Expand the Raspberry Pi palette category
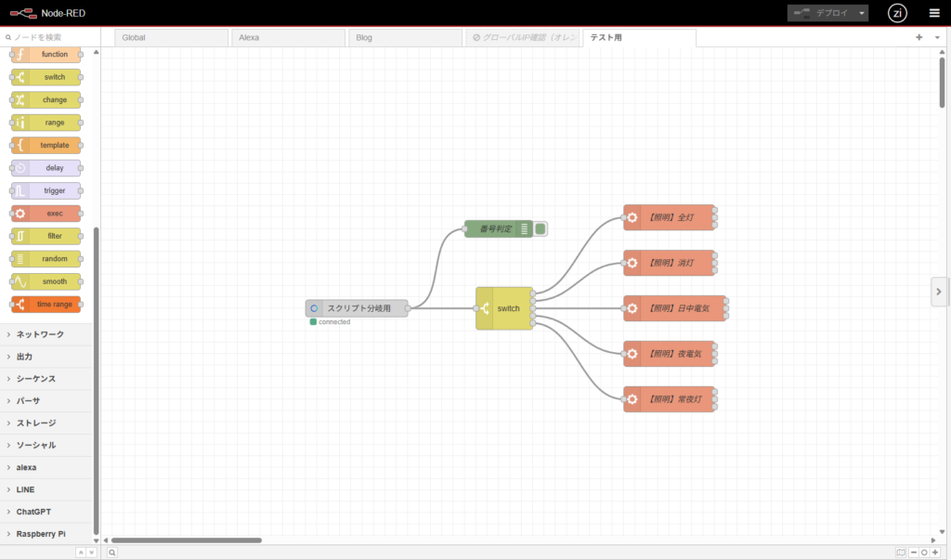 [x=46, y=534]
